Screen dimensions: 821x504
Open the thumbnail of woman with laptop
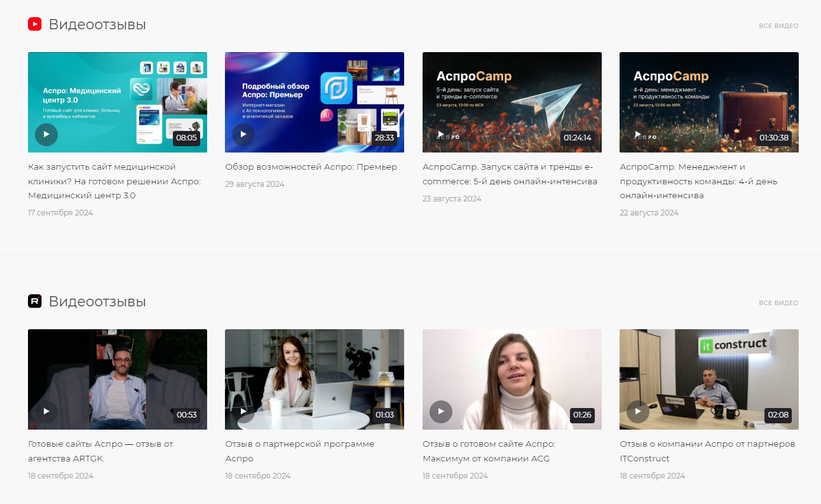point(315,379)
